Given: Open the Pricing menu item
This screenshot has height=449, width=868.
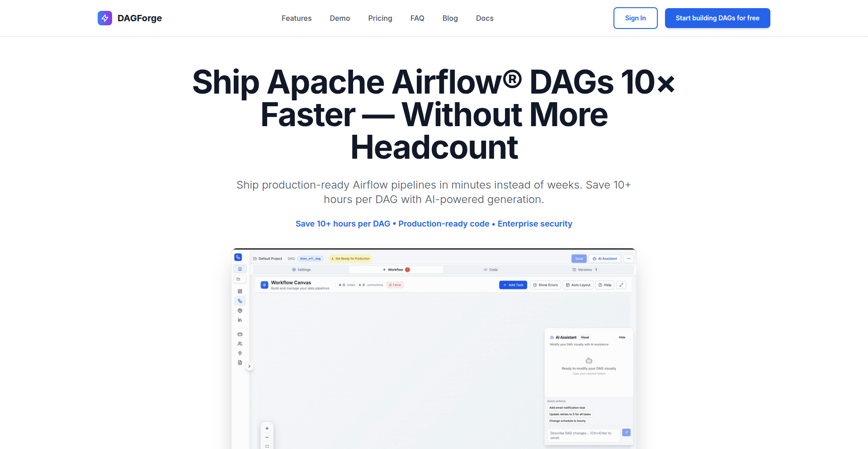Looking at the screenshot, I should [380, 18].
